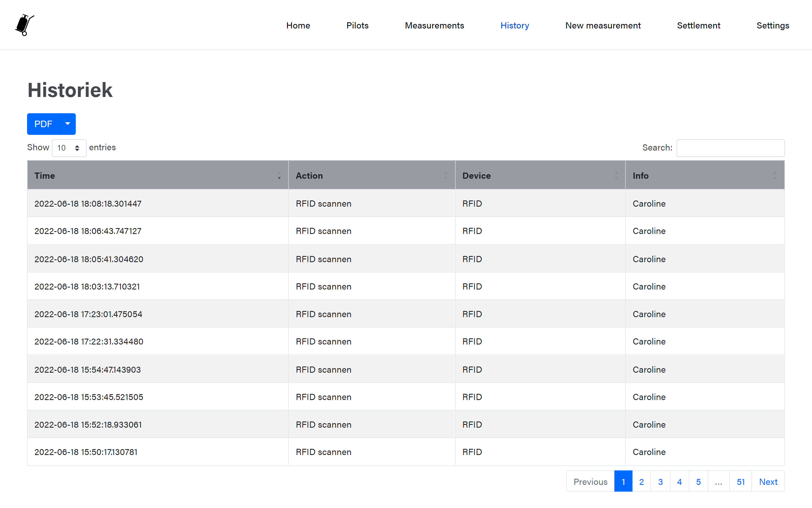
Task: Click the Time column header
Action: coord(158,175)
